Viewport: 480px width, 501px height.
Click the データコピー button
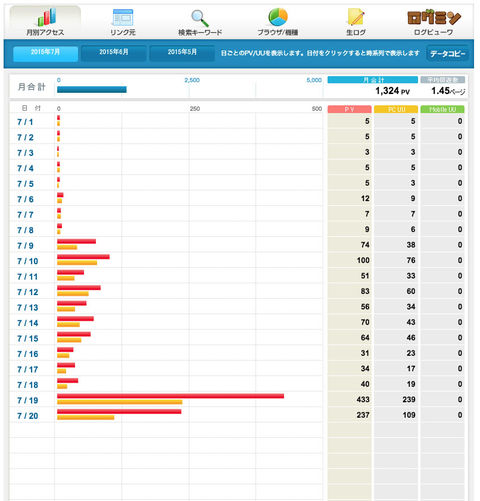click(x=448, y=54)
